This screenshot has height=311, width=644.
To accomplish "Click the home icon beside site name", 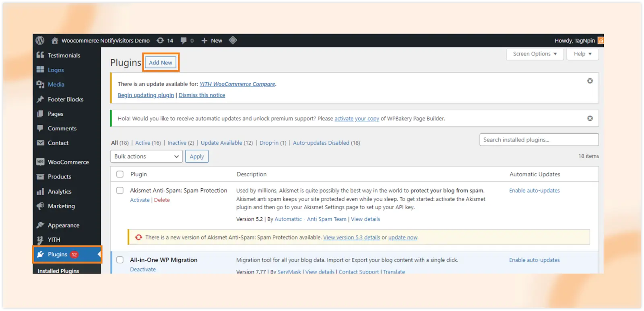I will click(55, 41).
